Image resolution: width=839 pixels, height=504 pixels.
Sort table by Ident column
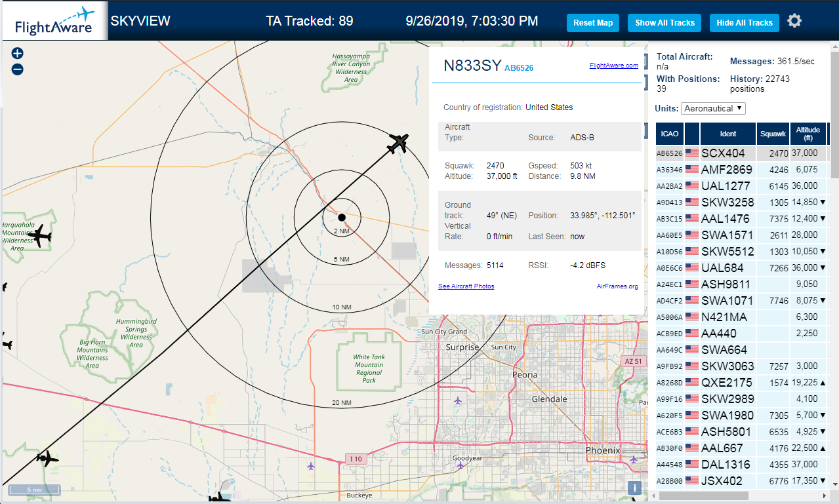click(x=728, y=134)
